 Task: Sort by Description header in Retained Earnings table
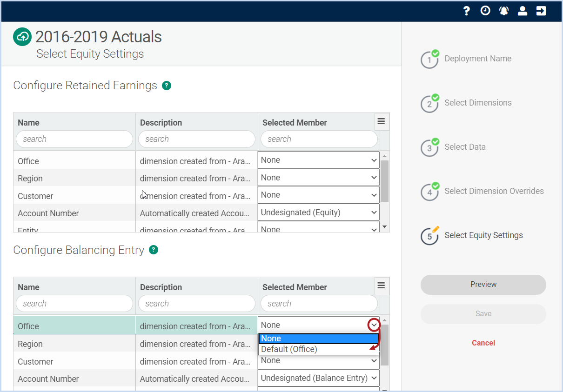(161, 123)
